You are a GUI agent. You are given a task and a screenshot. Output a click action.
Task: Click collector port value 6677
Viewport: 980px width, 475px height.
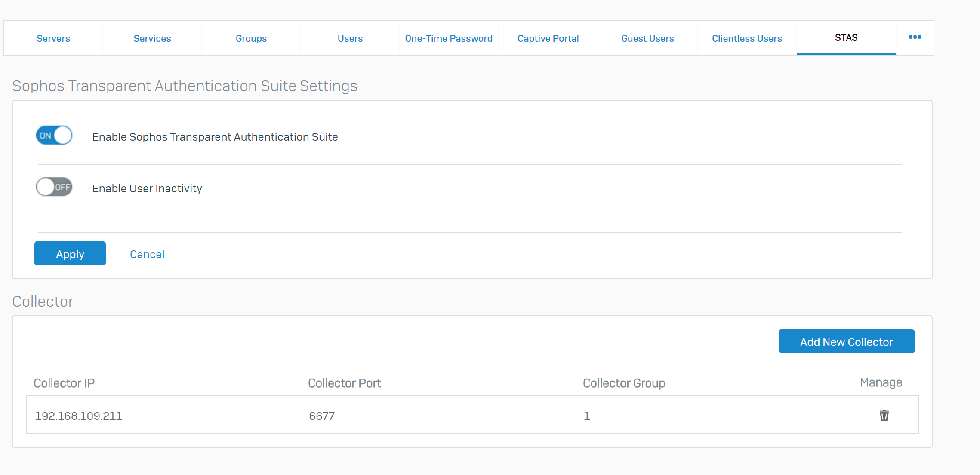pos(322,416)
